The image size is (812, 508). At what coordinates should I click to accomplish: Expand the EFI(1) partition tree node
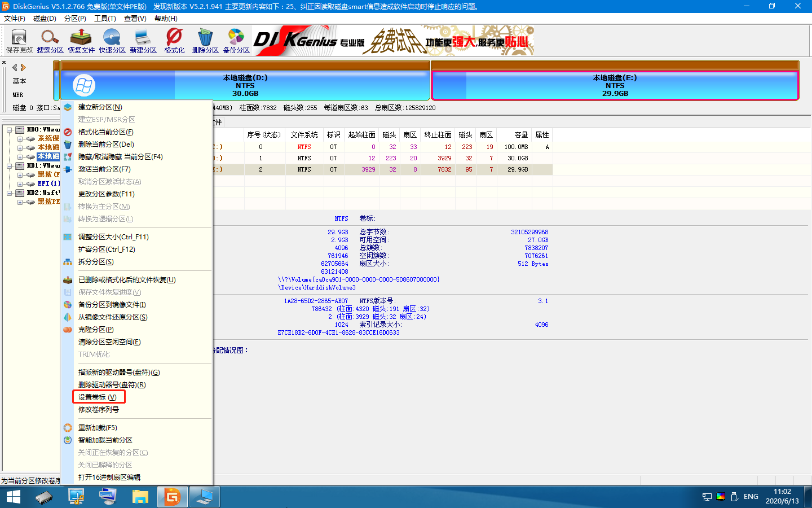(20, 184)
